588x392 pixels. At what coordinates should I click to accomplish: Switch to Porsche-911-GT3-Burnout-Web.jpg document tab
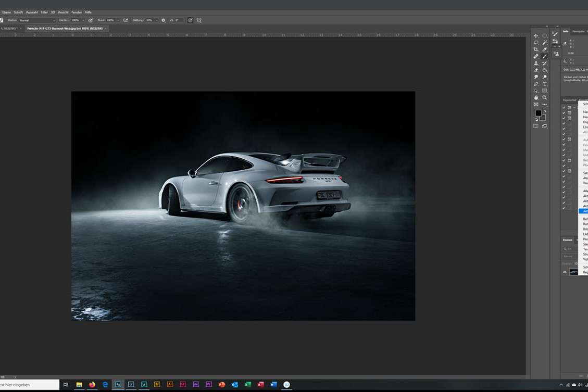tap(65, 29)
